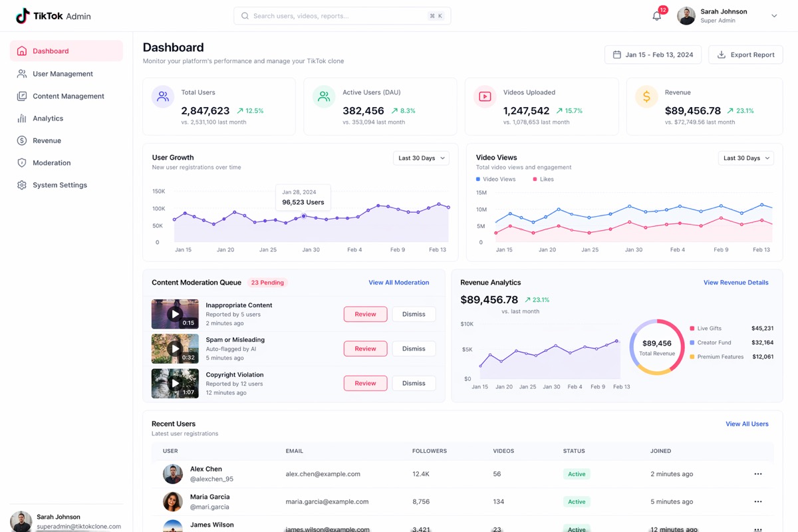Click the Videos Uploaded card icon
798x532 pixels.
(x=485, y=96)
